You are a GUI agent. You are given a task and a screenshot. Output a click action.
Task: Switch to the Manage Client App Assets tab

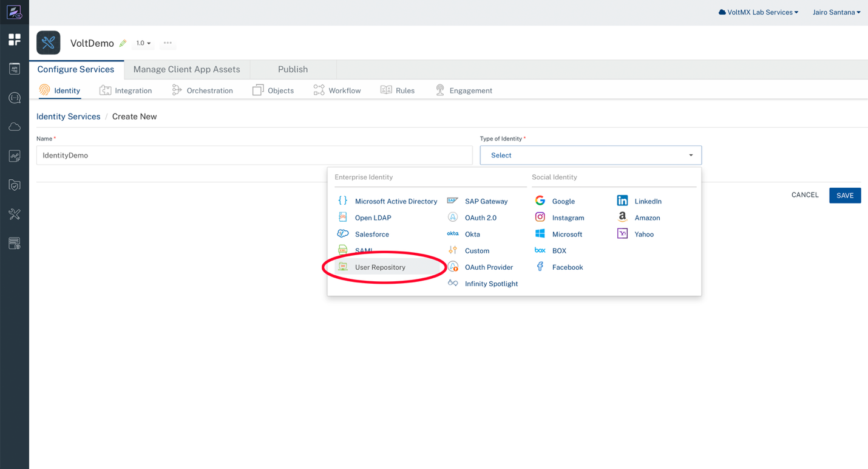point(187,69)
